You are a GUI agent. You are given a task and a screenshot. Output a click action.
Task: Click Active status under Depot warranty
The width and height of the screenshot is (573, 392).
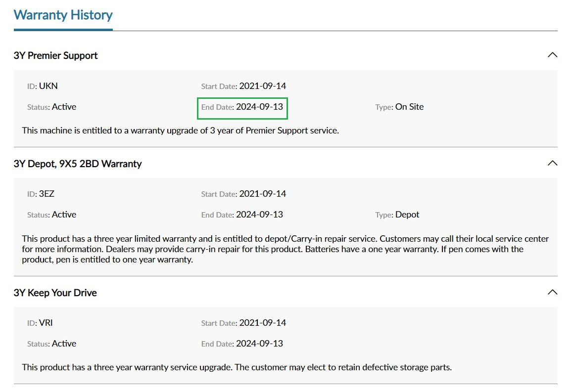point(64,215)
